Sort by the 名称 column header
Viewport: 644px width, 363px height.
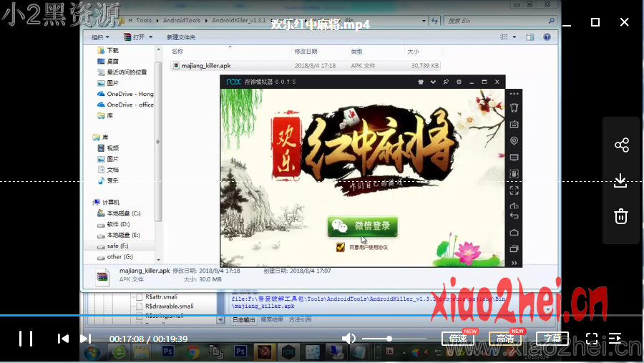[177, 52]
